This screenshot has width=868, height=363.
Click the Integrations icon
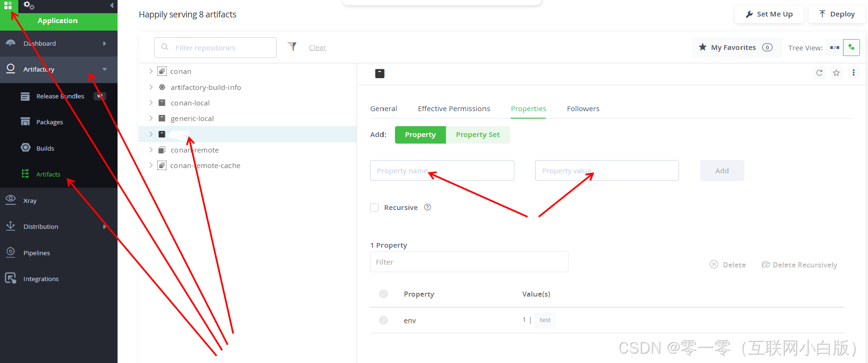10,278
